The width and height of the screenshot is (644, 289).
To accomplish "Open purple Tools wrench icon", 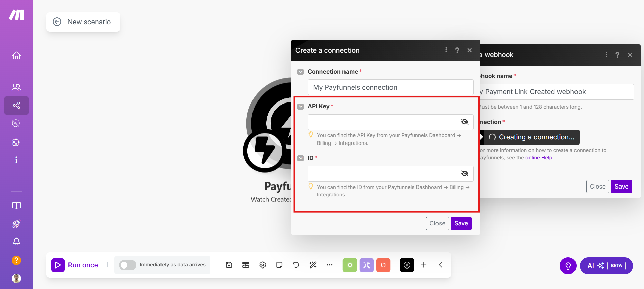I will click(x=367, y=265).
